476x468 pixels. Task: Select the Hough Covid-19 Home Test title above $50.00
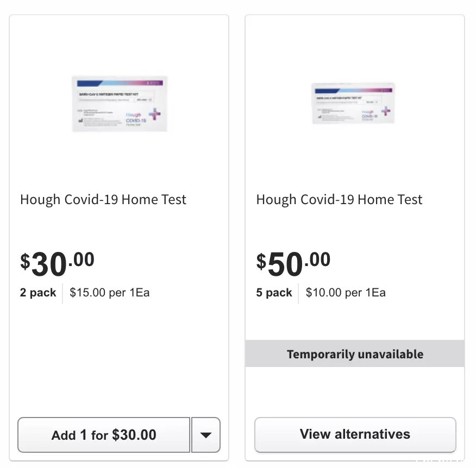point(339,200)
